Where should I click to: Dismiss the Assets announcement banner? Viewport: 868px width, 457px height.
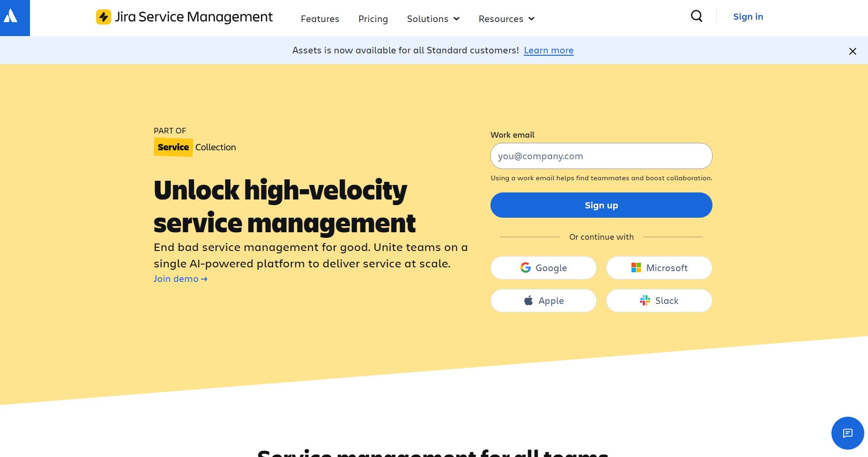853,51
